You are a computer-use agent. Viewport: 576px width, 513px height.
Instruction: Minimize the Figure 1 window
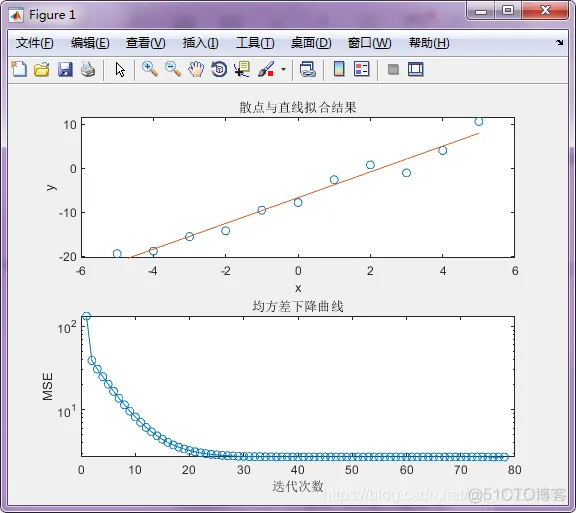coord(481,11)
